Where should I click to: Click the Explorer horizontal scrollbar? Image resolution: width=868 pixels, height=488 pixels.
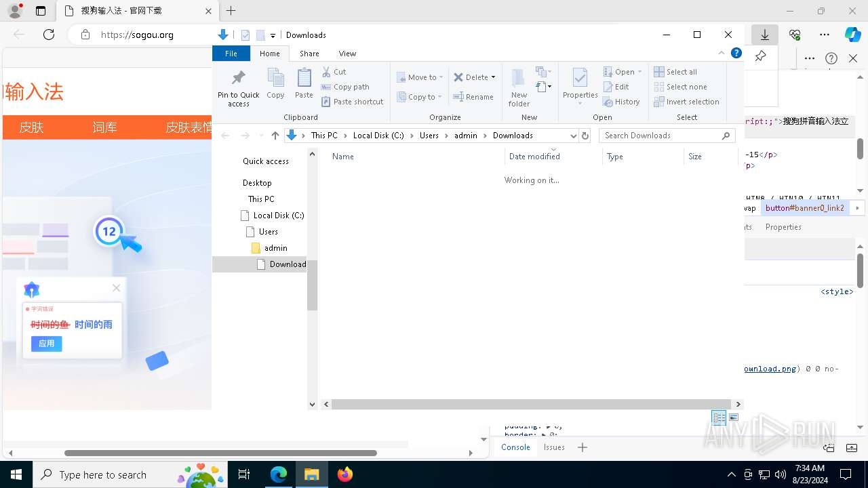coord(531,404)
